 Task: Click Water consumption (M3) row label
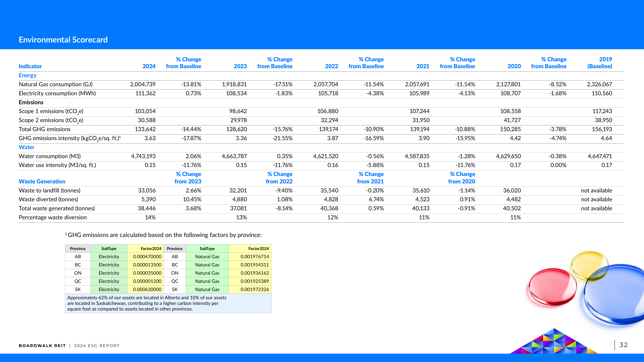[50, 156]
